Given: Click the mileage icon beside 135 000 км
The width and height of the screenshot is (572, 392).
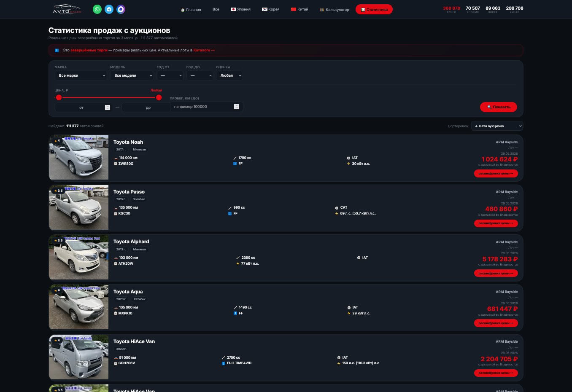Looking at the screenshot, I should 116,208.
